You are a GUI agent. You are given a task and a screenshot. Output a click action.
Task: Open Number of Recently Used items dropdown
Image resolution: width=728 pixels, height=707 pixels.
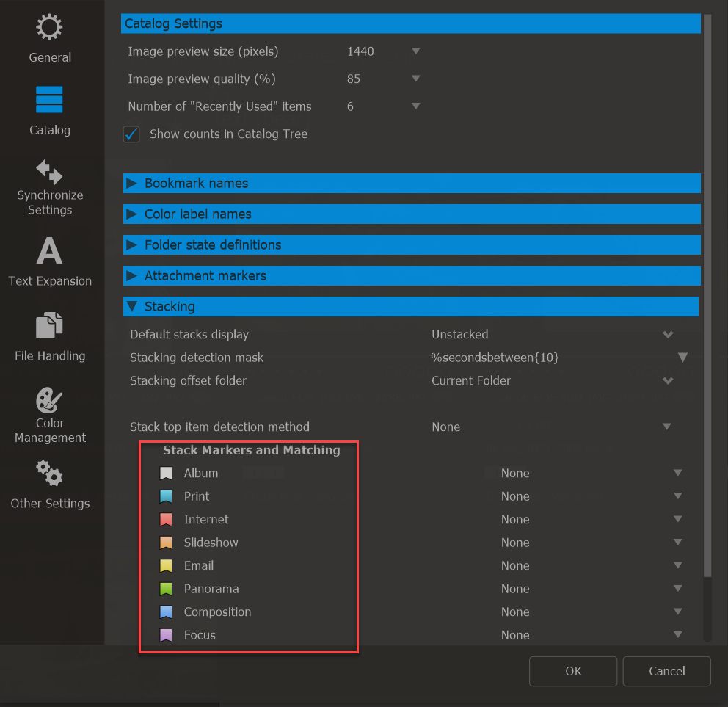(416, 106)
